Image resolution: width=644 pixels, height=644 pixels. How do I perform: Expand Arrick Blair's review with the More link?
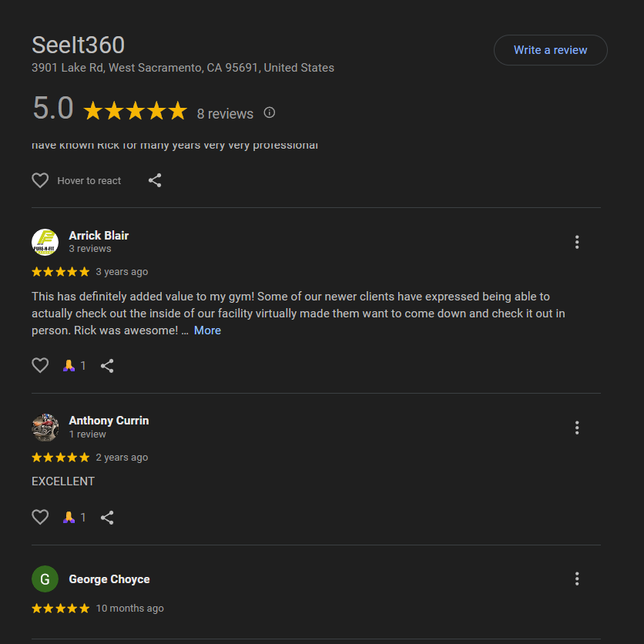(x=207, y=330)
